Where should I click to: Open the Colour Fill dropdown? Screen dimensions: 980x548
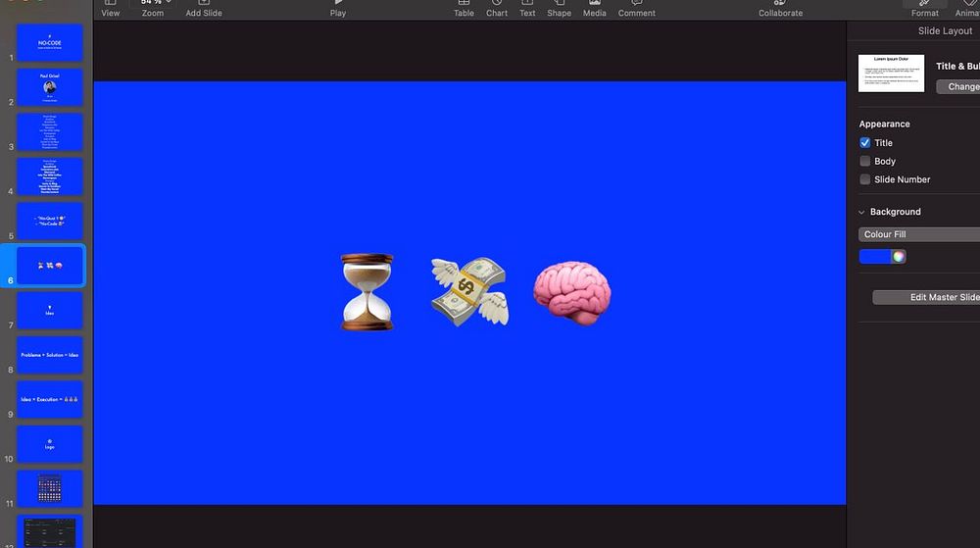click(919, 234)
